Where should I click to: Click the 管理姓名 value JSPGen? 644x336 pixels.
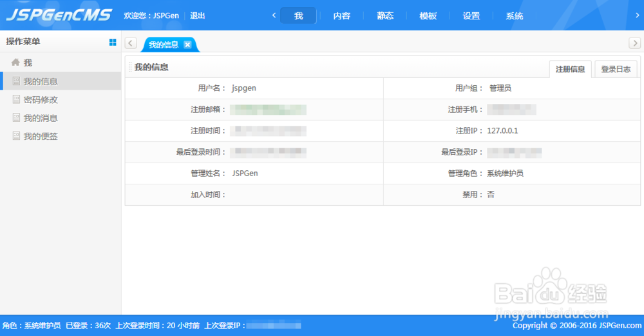point(245,173)
